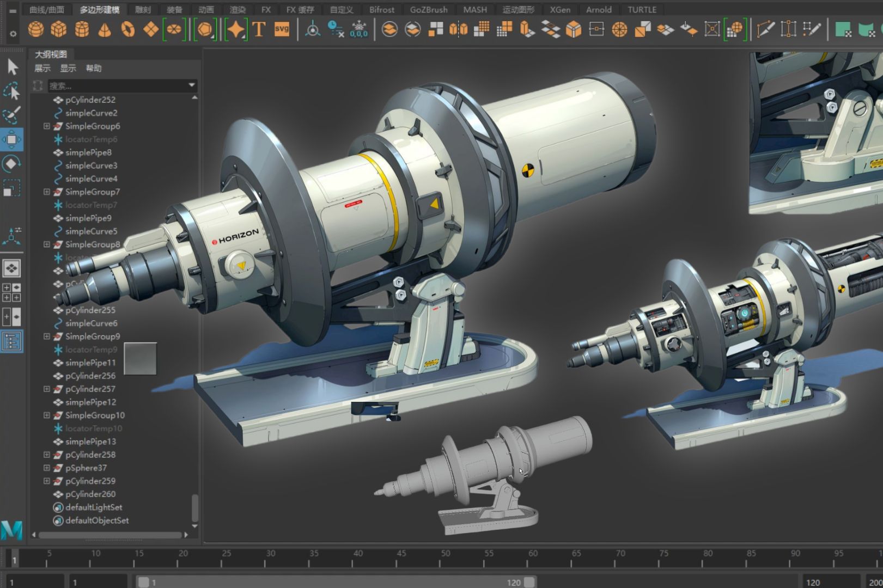Image resolution: width=883 pixels, height=588 pixels.
Task: Open the 3D Type tool (T icon)
Action: coord(260,30)
